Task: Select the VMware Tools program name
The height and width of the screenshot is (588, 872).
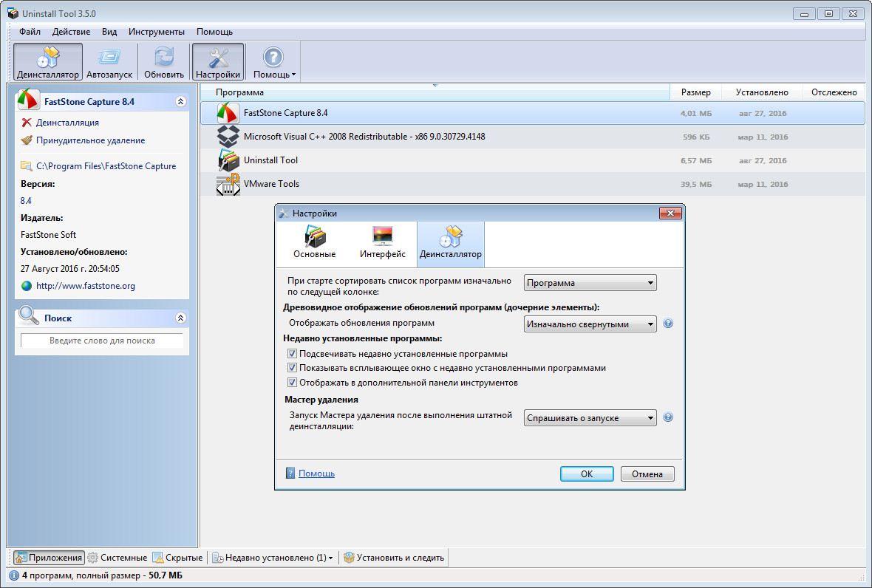Action: (x=271, y=184)
